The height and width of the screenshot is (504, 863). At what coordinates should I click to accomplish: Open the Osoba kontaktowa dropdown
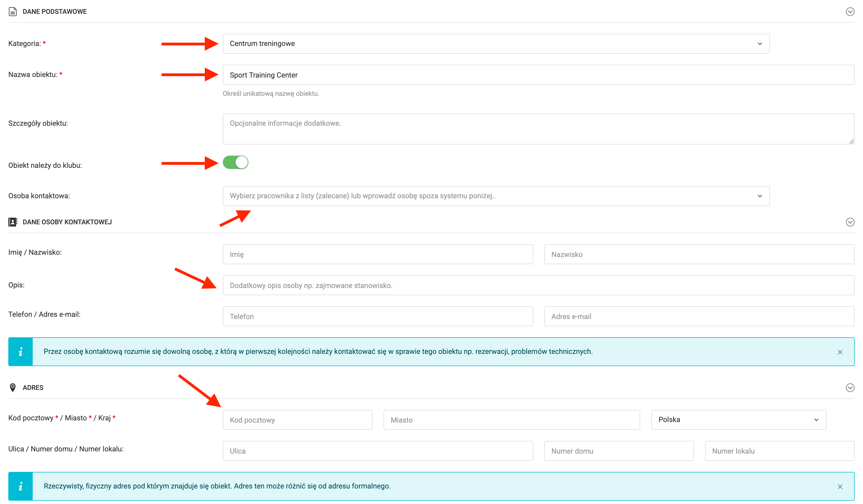(496, 196)
